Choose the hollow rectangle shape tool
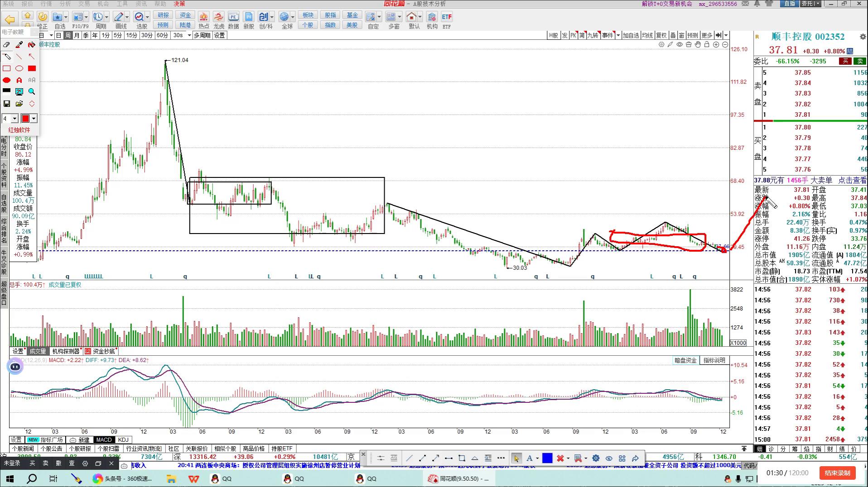This screenshot has height=487, width=868. 6,68
